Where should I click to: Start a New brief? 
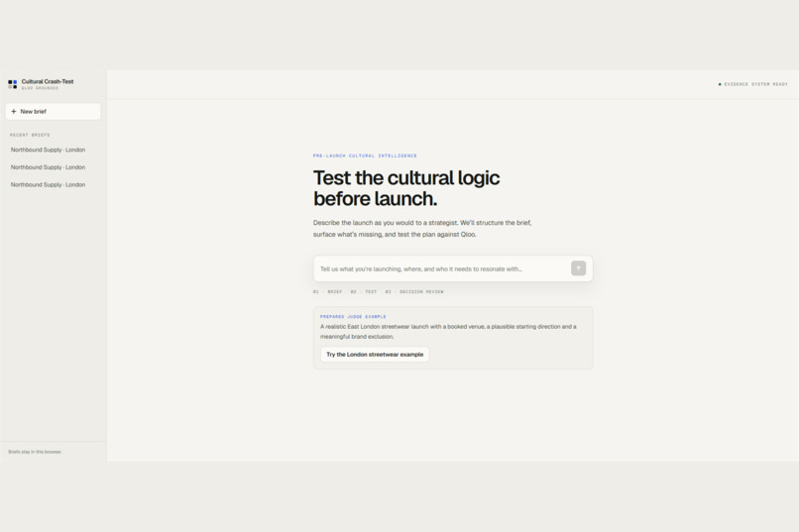click(x=53, y=112)
